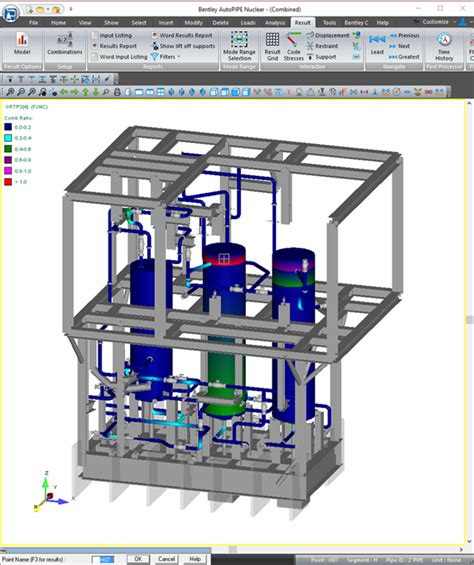The height and width of the screenshot is (565, 474).
Task: Click the 0.6-0.8 purple legend swatch
Action: coord(8,160)
